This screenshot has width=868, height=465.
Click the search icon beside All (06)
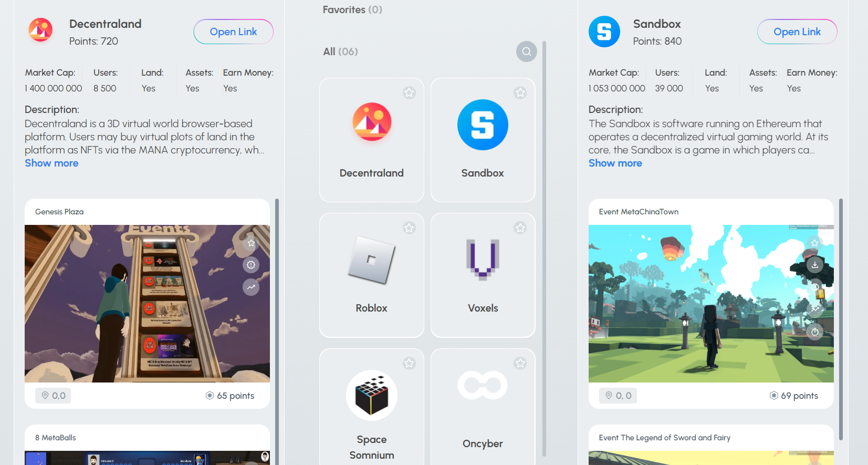[x=526, y=51]
